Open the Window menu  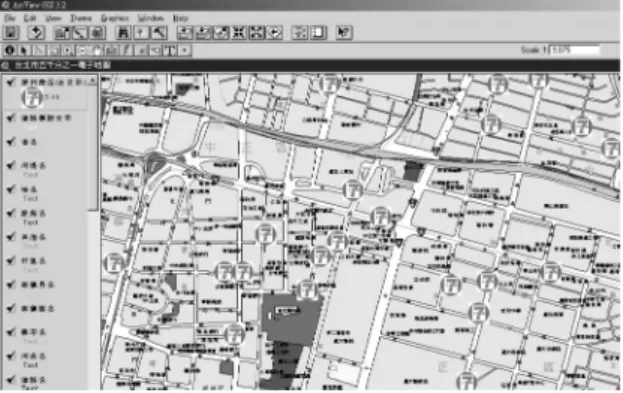151,18
